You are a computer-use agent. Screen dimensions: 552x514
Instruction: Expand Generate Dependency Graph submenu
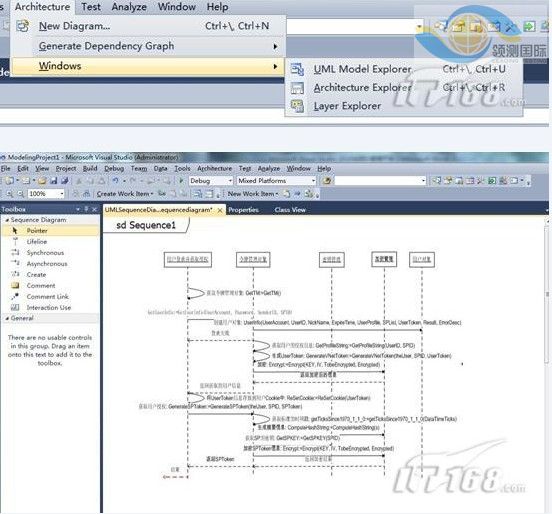click(x=147, y=46)
